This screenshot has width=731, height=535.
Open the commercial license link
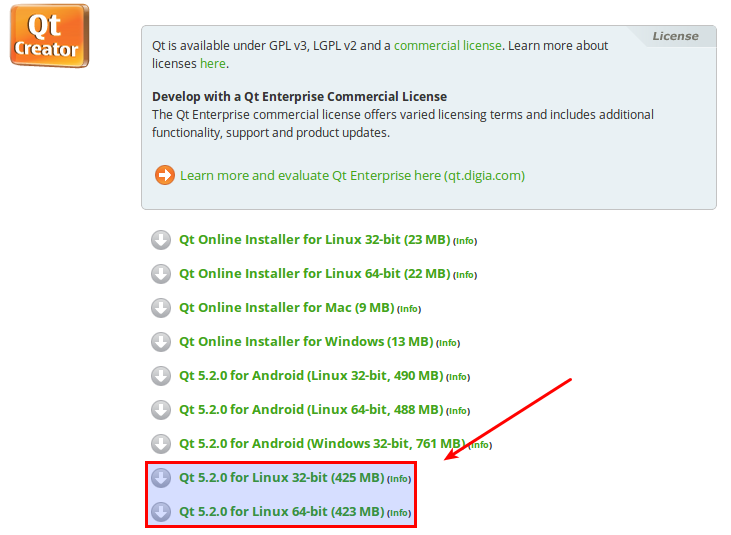pyautogui.click(x=448, y=46)
